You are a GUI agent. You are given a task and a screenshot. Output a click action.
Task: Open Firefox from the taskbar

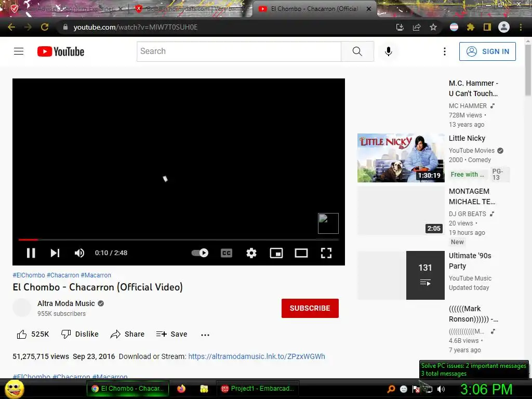(x=181, y=389)
